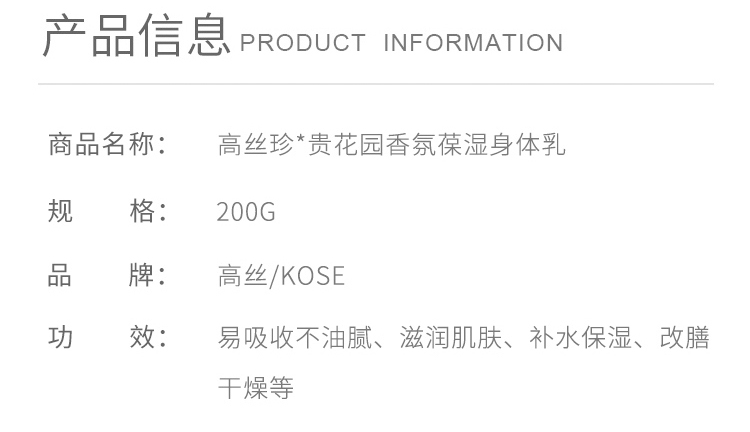Click the text 改膳 at line end
750x432 pixels.
click(684, 338)
